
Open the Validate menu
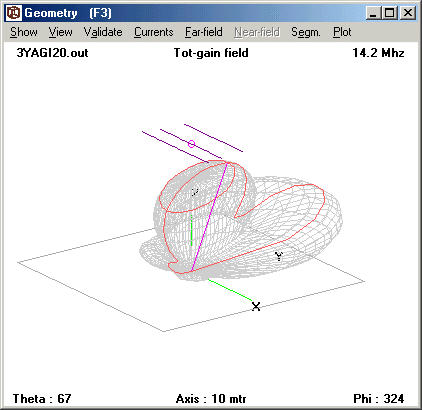[x=103, y=32]
